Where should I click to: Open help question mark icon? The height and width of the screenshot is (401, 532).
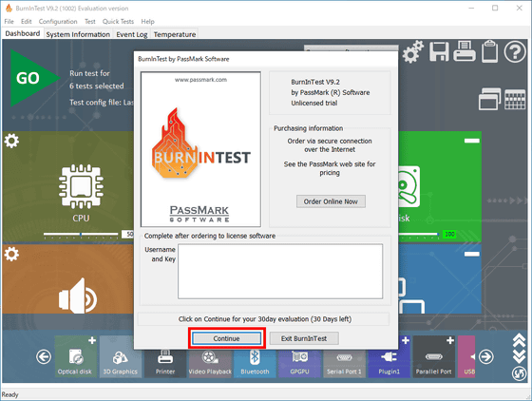click(x=515, y=52)
